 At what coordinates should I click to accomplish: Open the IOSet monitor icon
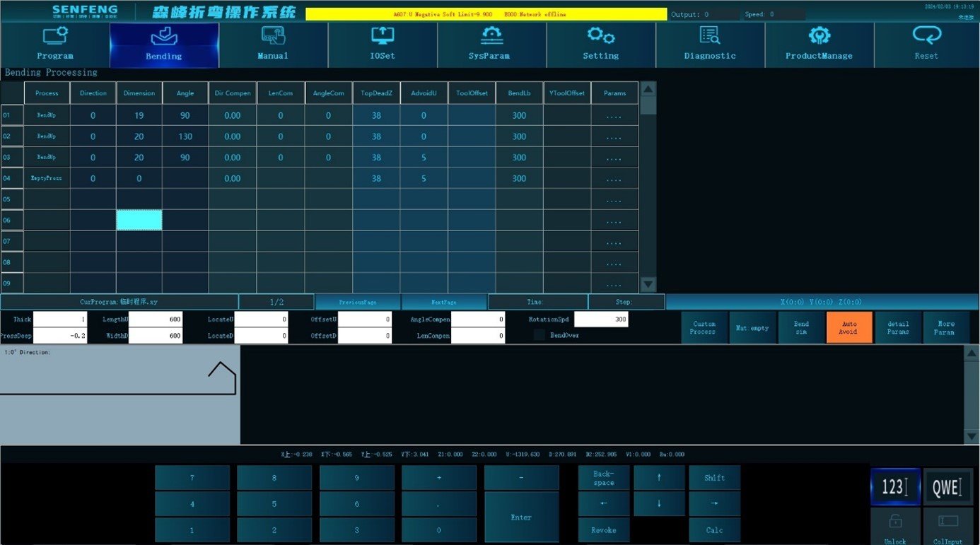tap(383, 35)
